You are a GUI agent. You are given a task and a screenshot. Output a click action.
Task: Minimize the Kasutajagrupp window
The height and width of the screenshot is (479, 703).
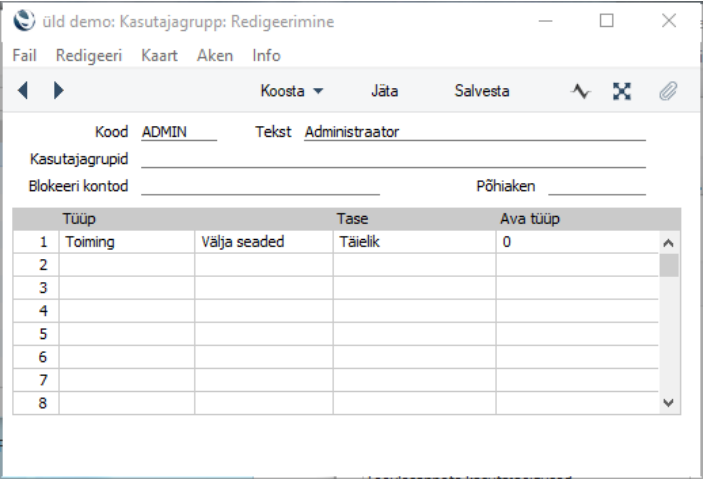point(545,21)
